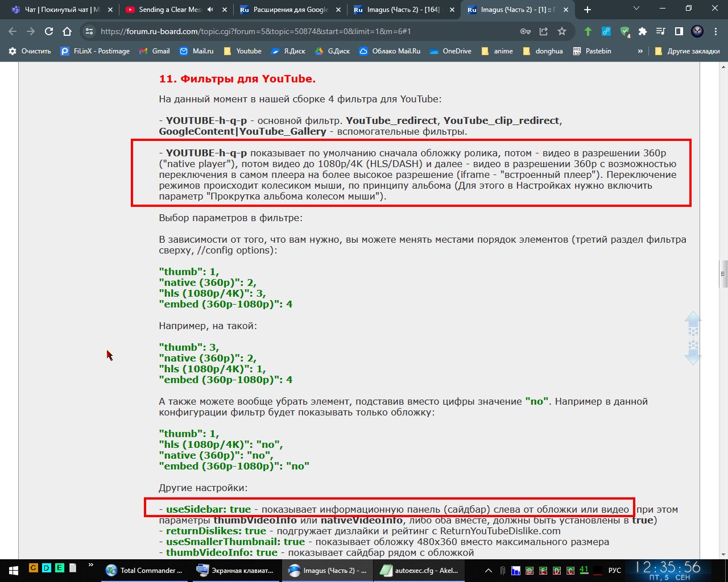The height and width of the screenshot is (582, 728).
Task: Open the Chrome three-dot menu
Action: [x=715, y=31]
